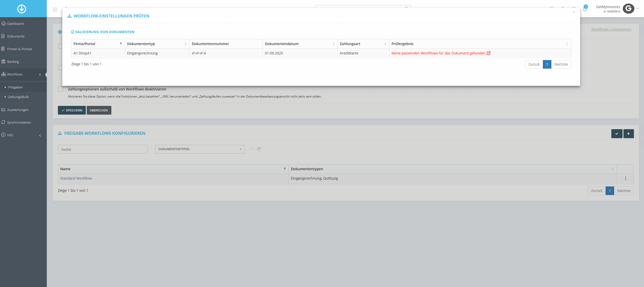644x287 pixels.
Task: Click the Speichern button
Action: [x=72, y=110]
